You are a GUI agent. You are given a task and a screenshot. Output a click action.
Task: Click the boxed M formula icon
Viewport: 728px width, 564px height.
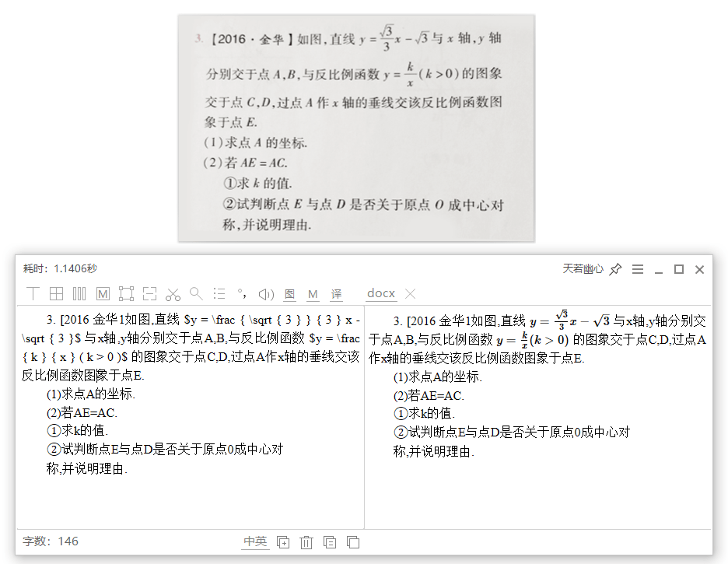tap(103, 294)
